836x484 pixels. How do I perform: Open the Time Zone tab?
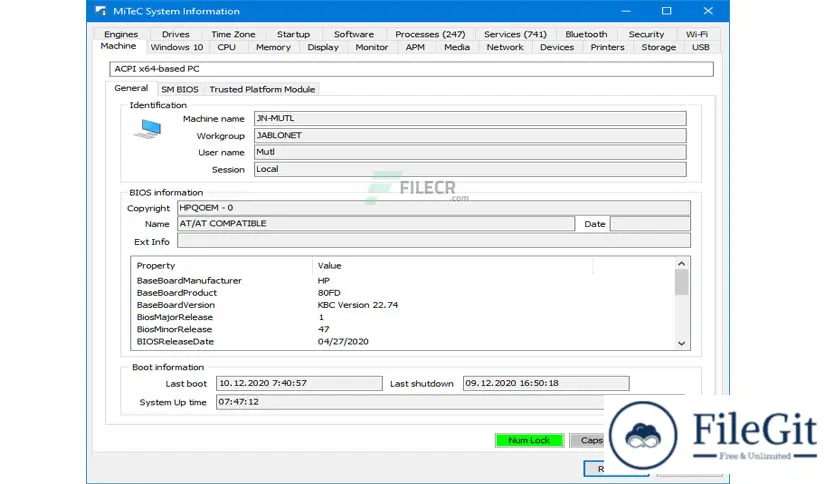click(x=233, y=34)
